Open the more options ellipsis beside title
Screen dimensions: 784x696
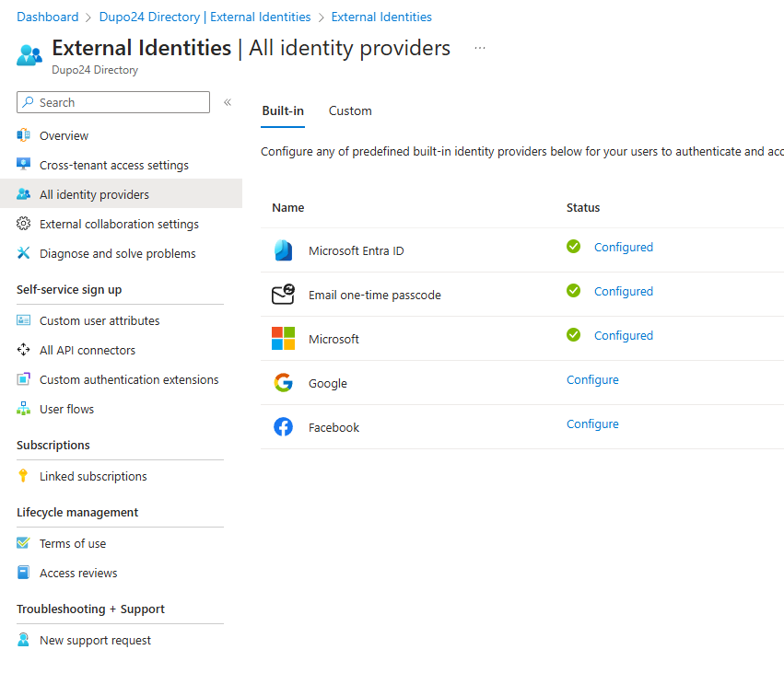point(479,48)
